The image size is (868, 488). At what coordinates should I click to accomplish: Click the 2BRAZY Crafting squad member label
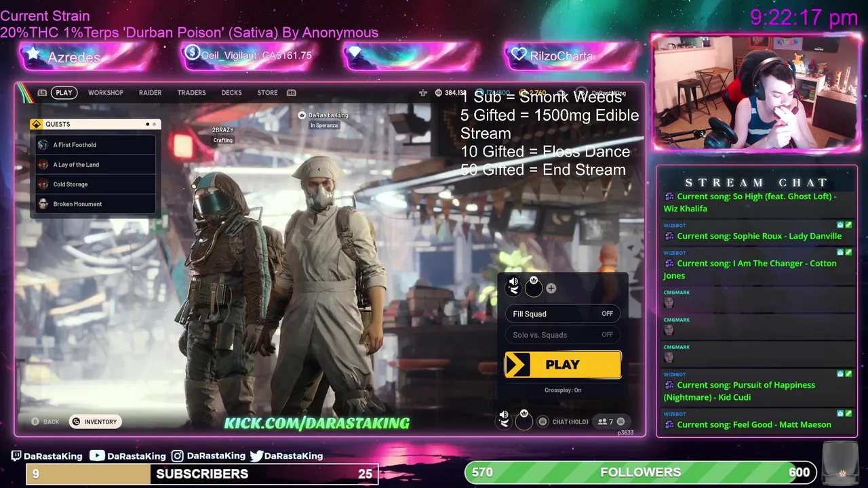coord(222,135)
